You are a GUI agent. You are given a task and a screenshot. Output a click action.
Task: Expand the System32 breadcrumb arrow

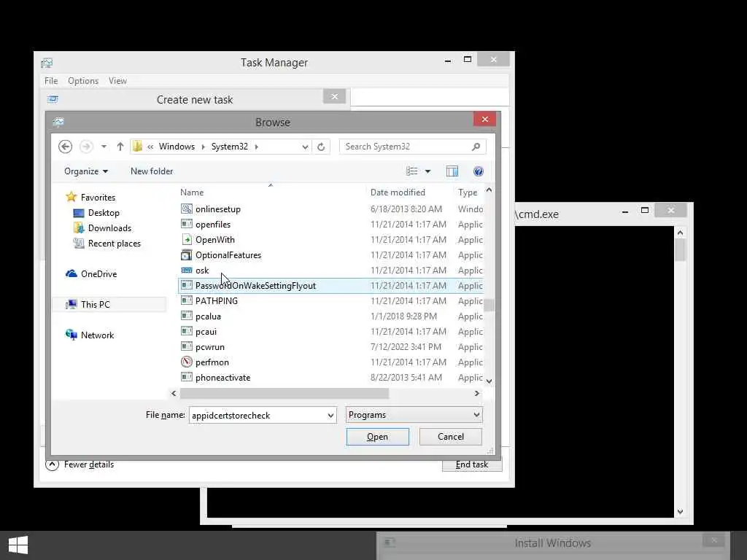[x=257, y=147]
